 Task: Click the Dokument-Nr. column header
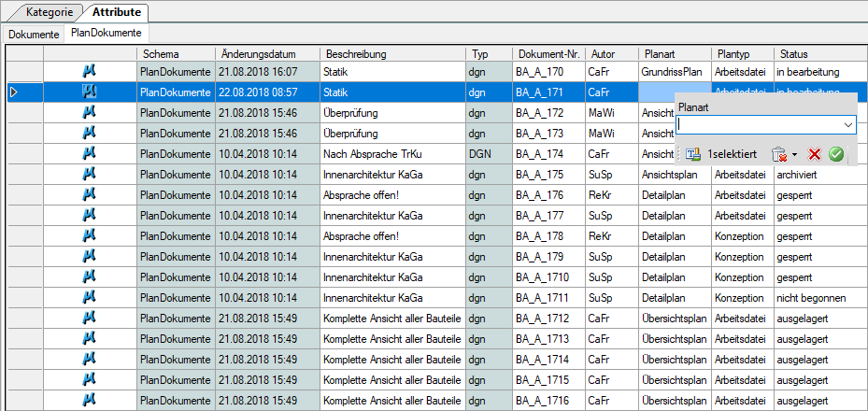pyautogui.click(x=549, y=54)
